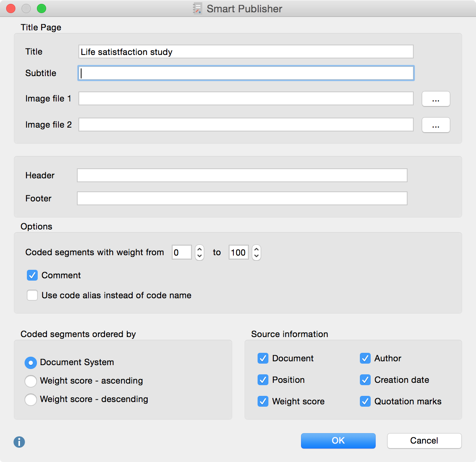Toggle the Author checkbox

[x=365, y=358]
